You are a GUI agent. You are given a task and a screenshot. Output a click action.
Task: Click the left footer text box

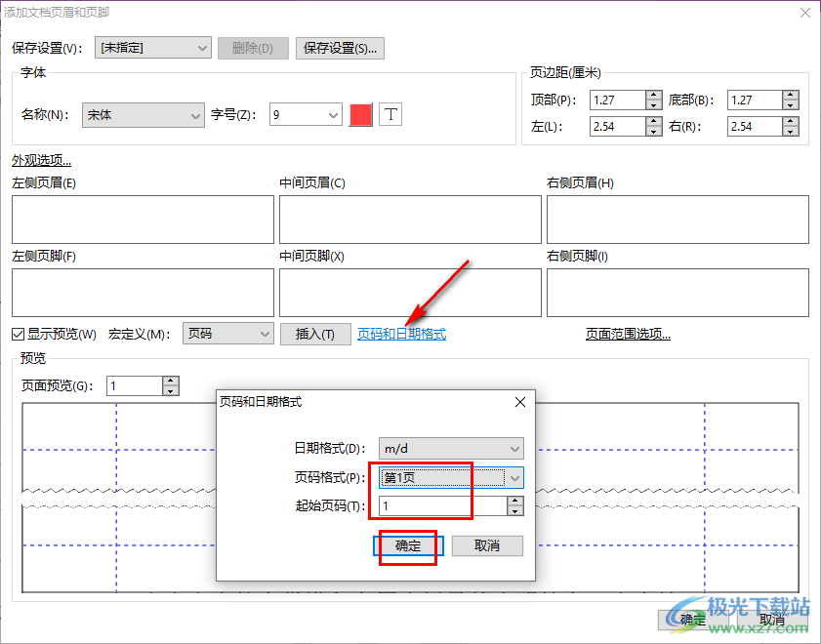(x=143, y=293)
